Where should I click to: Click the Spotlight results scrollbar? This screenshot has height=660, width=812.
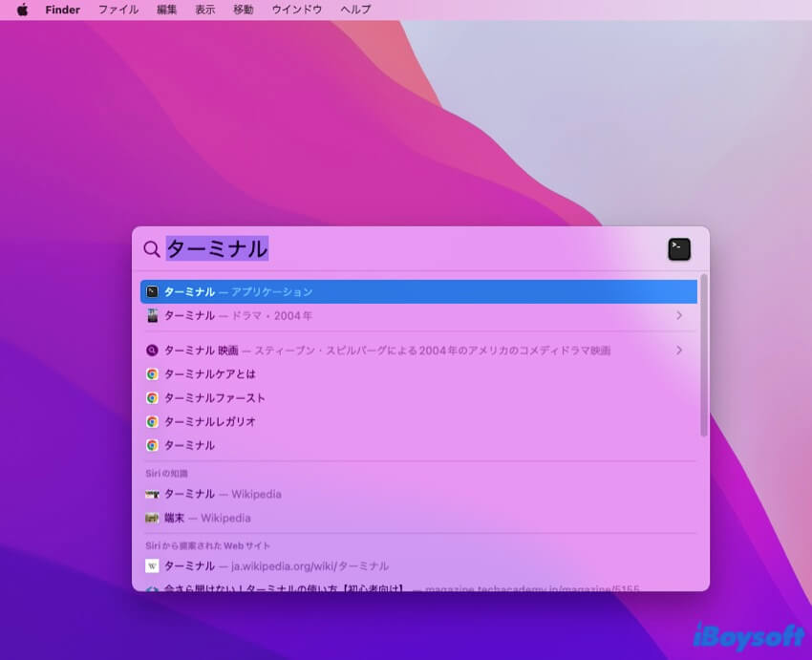pyautogui.click(x=703, y=355)
